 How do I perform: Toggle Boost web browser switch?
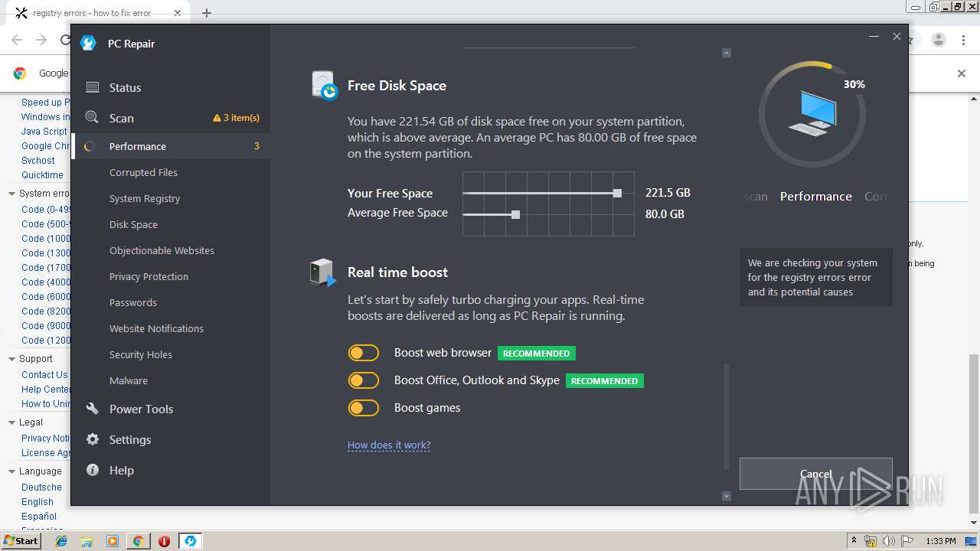tap(364, 353)
